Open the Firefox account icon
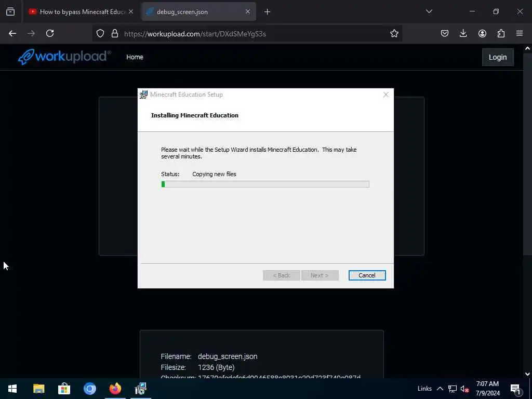 pyautogui.click(x=482, y=33)
